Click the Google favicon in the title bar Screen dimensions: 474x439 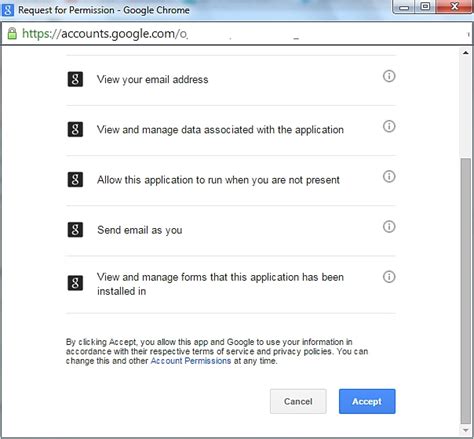pos(8,10)
